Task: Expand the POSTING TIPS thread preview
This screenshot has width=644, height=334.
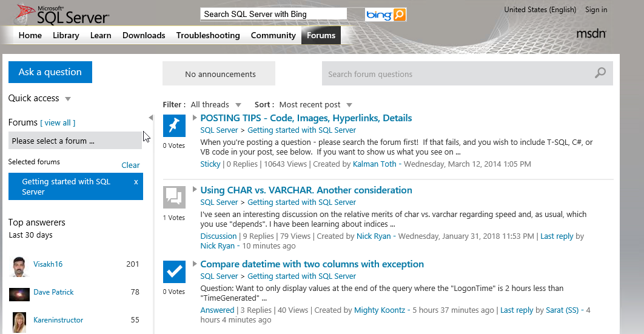Action: point(195,118)
